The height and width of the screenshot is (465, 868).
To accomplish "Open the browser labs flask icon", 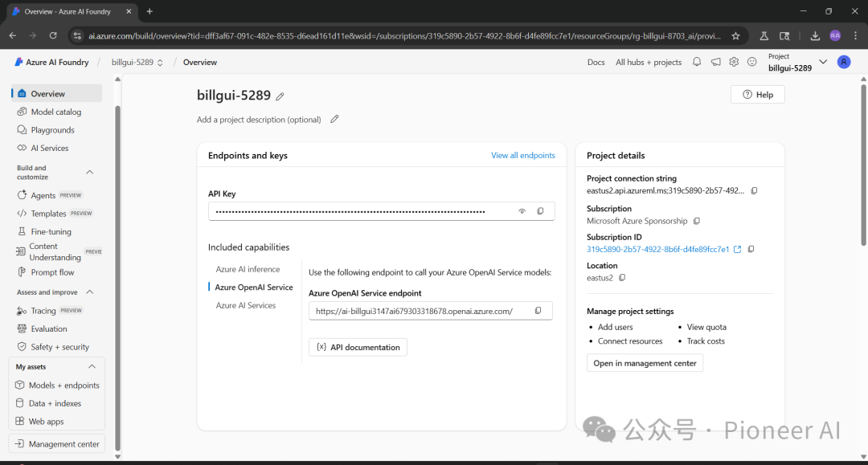I will (764, 36).
